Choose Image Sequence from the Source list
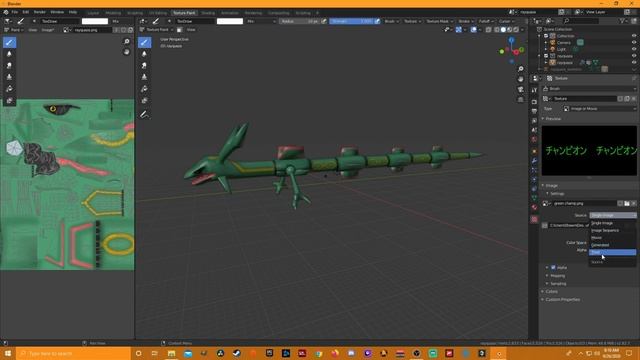This screenshot has height=360, width=640. tap(612, 230)
